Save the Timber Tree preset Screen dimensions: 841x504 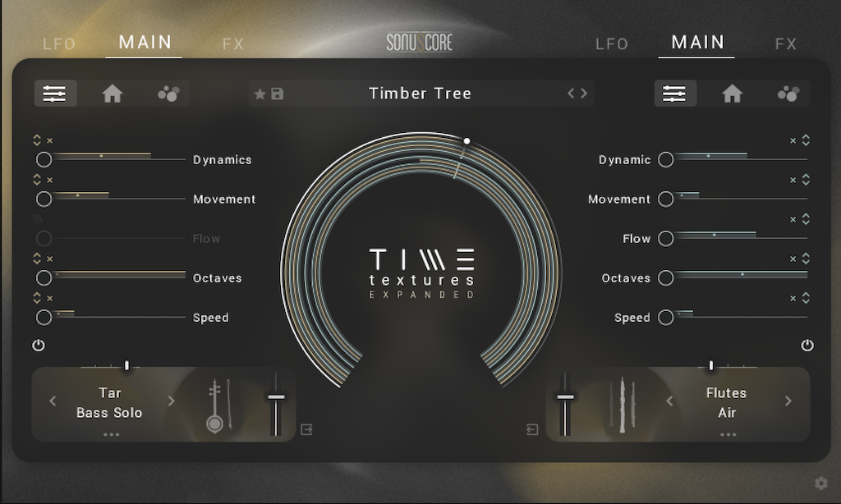click(278, 94)
